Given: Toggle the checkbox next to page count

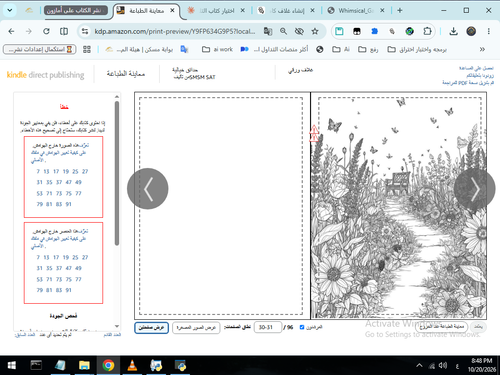Looking at the screenshot, I should pyautogui.click(x=302, y=327).
